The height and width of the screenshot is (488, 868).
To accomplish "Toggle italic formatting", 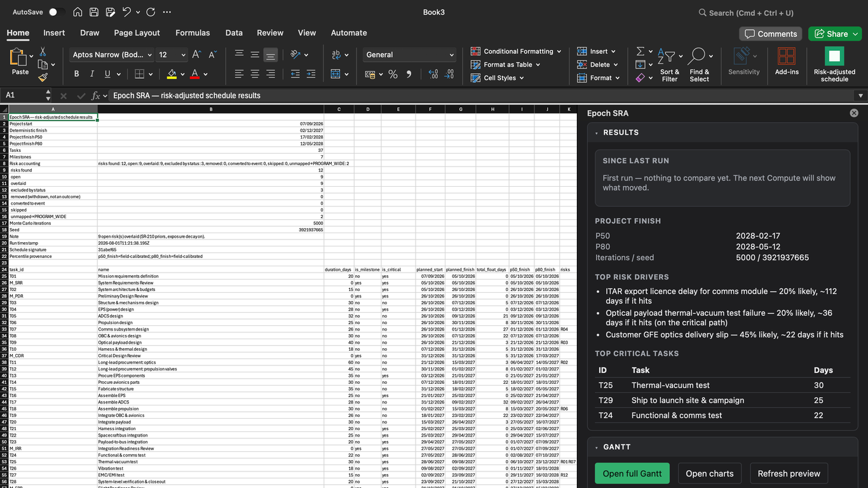I will [92, 74].
